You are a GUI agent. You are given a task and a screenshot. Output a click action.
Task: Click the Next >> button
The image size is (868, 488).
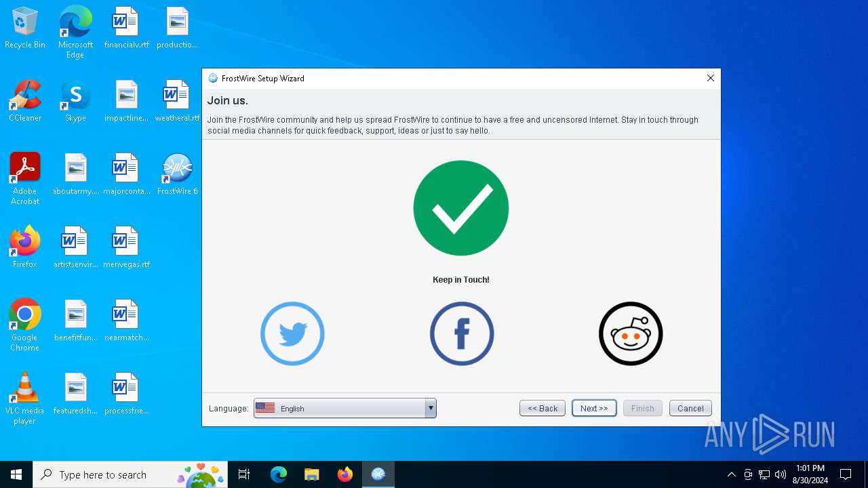tap(594, 408)
